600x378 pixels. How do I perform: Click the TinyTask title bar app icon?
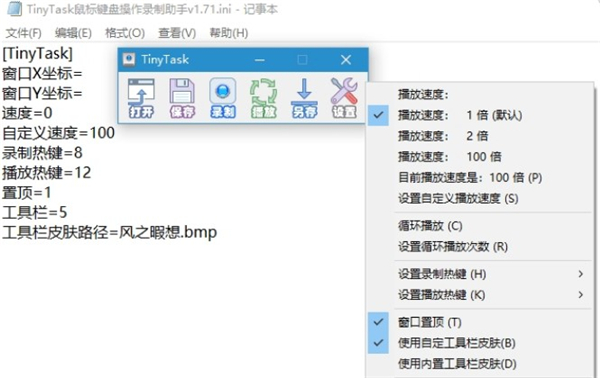pos(129,59)
